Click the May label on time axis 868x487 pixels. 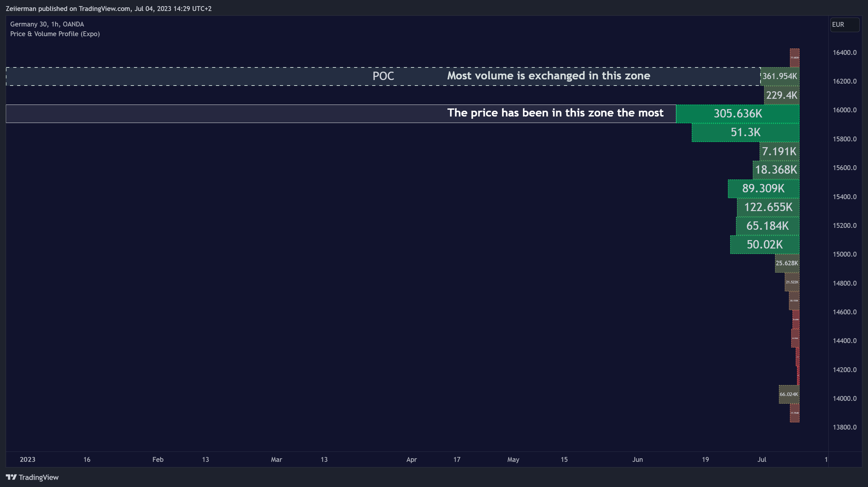coord(513,460)
